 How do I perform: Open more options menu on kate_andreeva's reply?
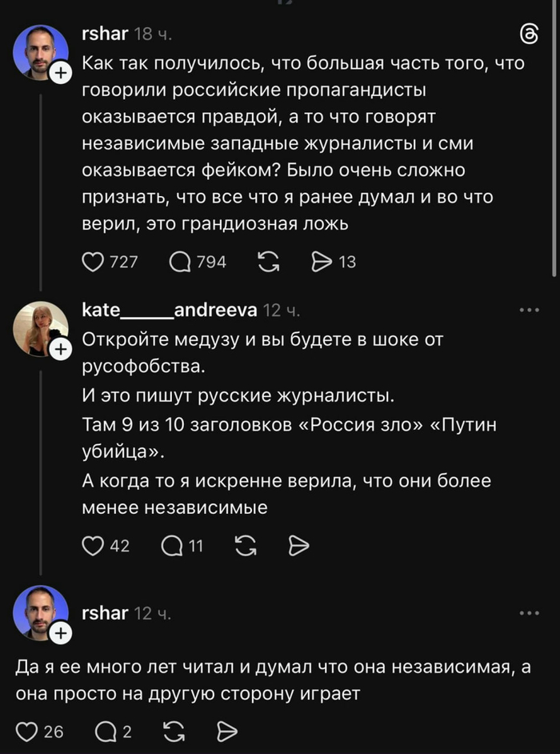coord(530,310)
